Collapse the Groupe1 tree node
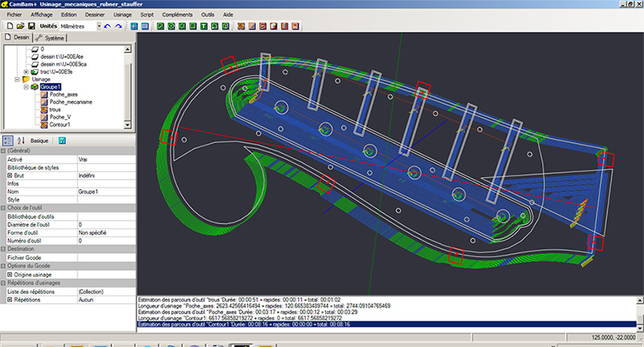Screen dimensions: 644x347 pos(26,87)
